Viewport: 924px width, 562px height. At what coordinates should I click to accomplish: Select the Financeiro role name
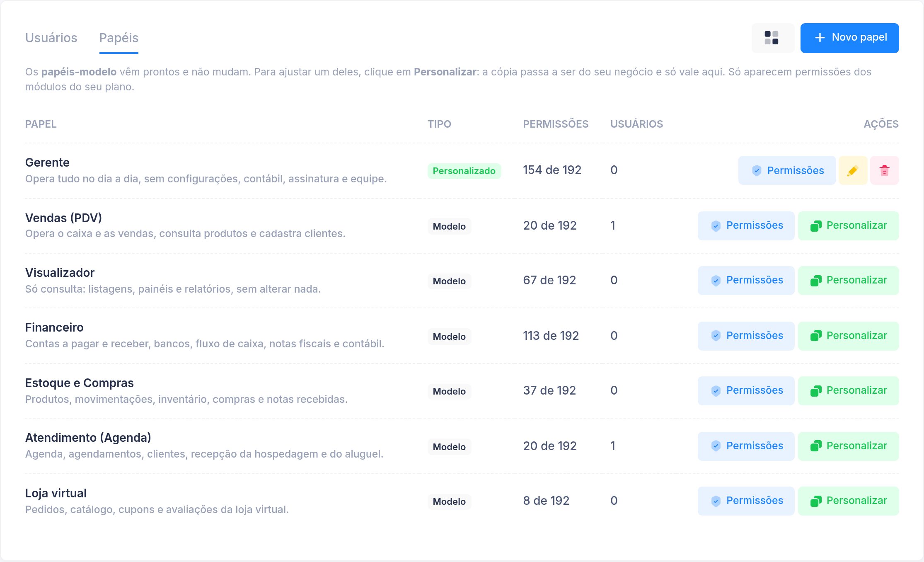click(54, 327)
